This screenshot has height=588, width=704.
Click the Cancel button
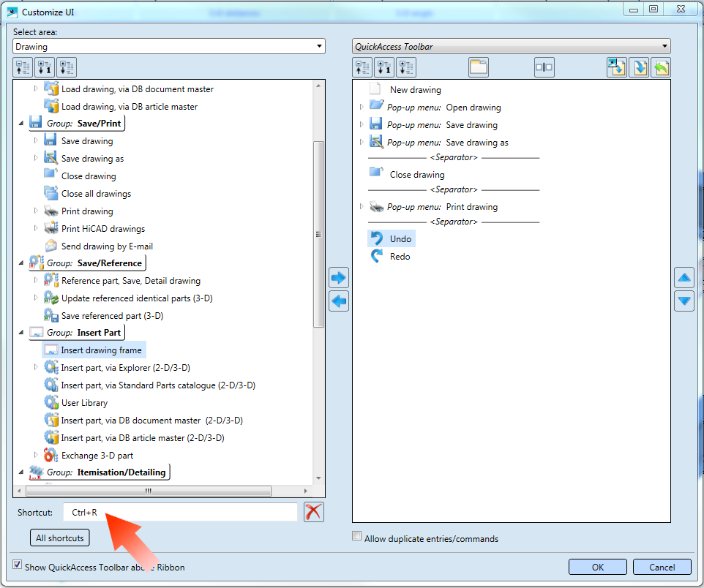point(662,567)
